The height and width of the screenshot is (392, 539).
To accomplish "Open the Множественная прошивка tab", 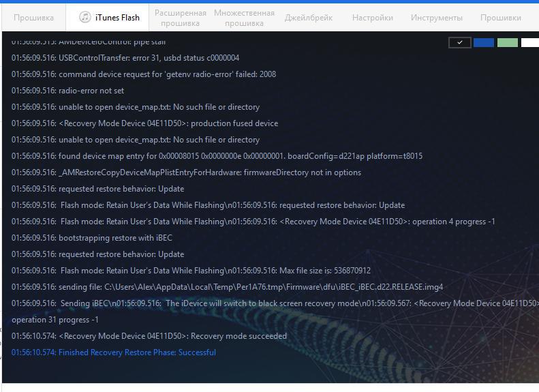I will click(x=244, y=18).
